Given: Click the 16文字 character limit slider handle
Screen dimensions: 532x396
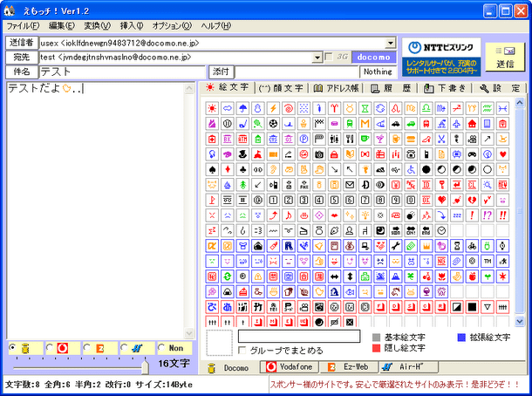Looking at the screenshot, I should tap(145, 367).
